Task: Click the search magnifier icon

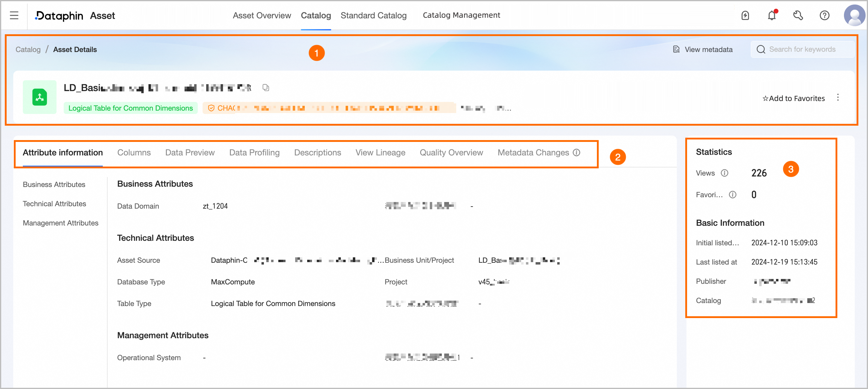Action: click(x=761, y=50)
